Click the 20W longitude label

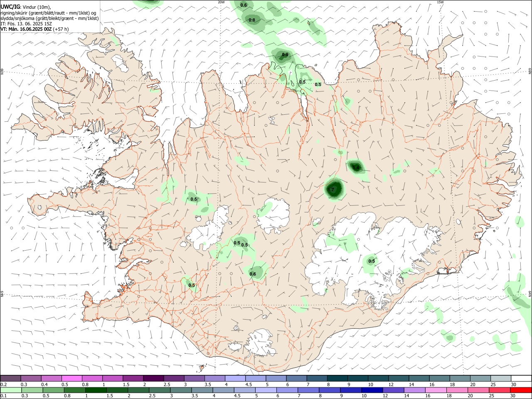click(221, 2)
